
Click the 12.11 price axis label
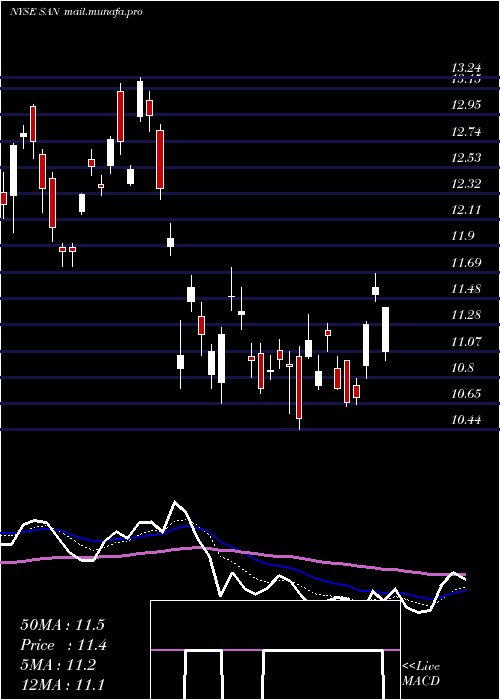(466, 210)
